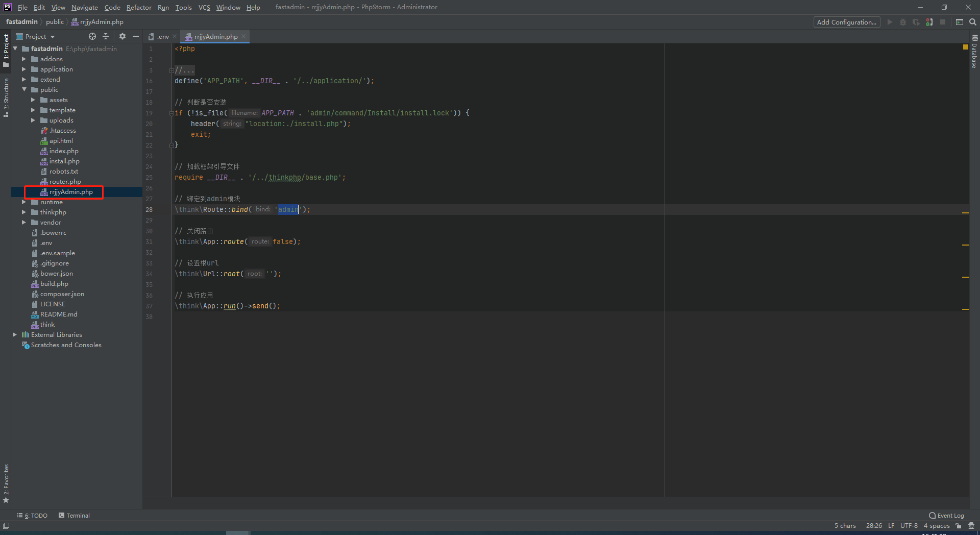Open the Database tool window

pyautogui.click(x=975, y=52)
